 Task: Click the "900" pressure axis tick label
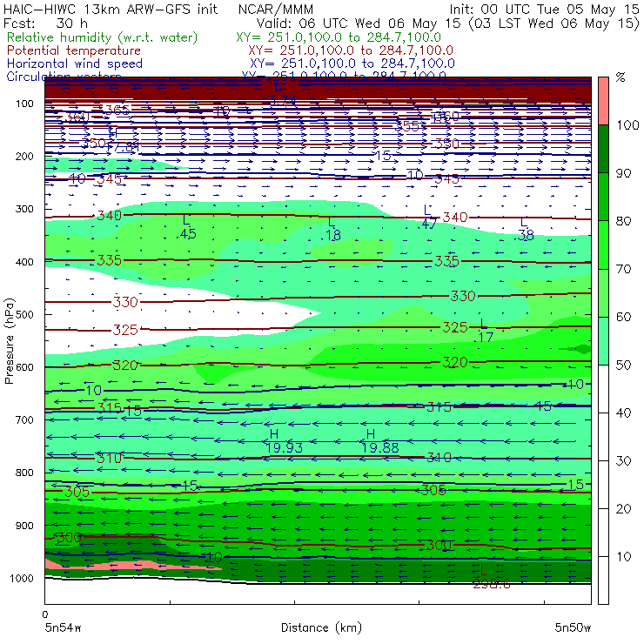(x=24, y=526)
